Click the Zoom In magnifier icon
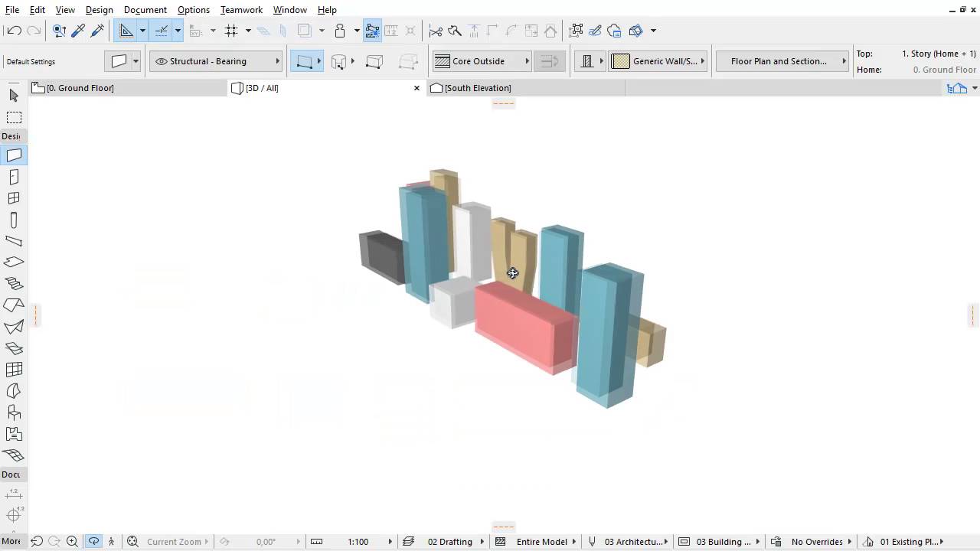 coord(72,541)
